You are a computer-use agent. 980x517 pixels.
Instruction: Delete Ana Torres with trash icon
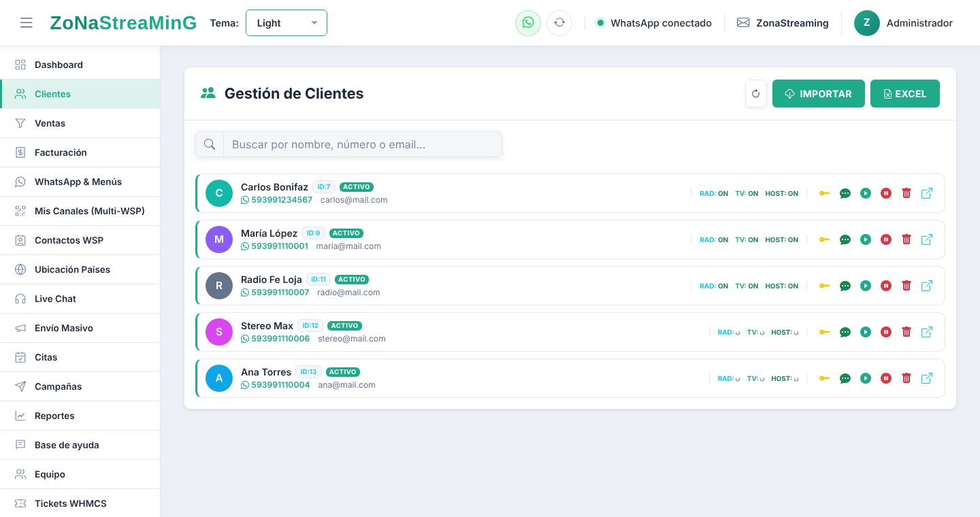[906, 378]
